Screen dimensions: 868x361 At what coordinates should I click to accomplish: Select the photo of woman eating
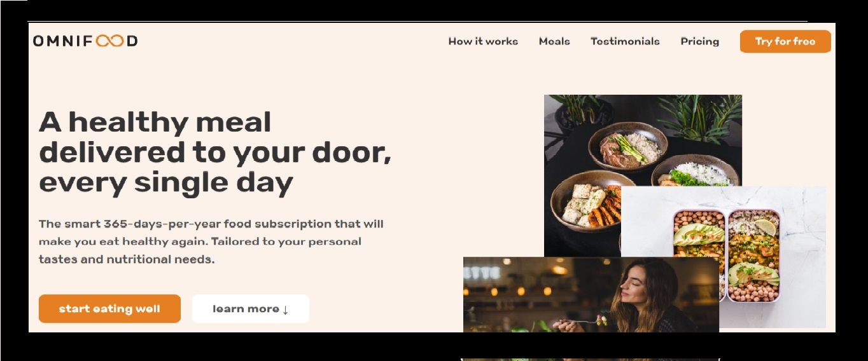(x=591, y=295)
